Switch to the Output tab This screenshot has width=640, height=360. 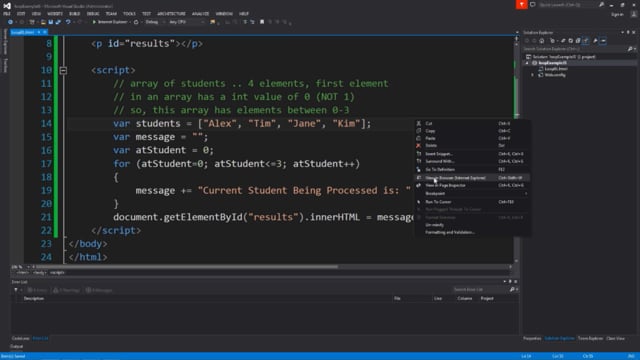pos(16,347)
